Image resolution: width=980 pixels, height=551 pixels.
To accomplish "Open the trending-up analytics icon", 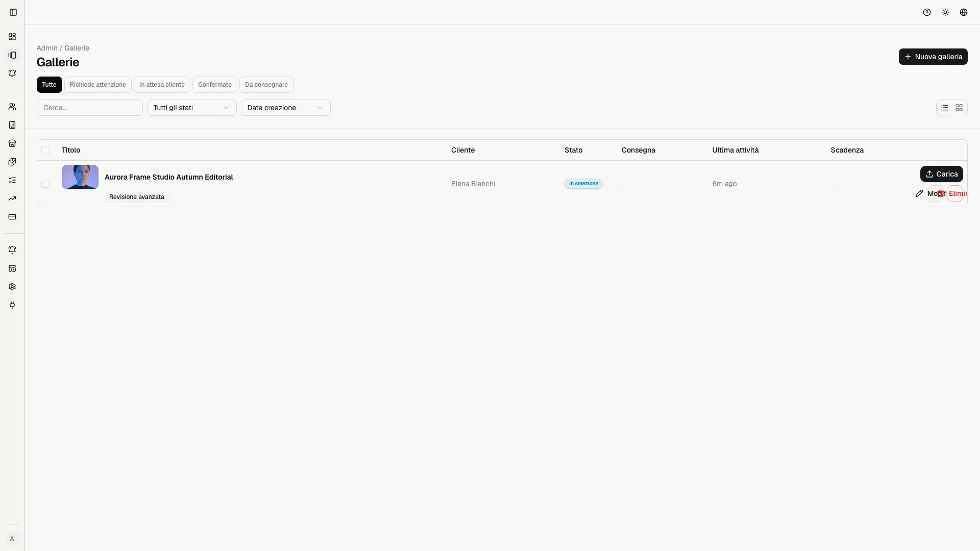I will point(12,198).
